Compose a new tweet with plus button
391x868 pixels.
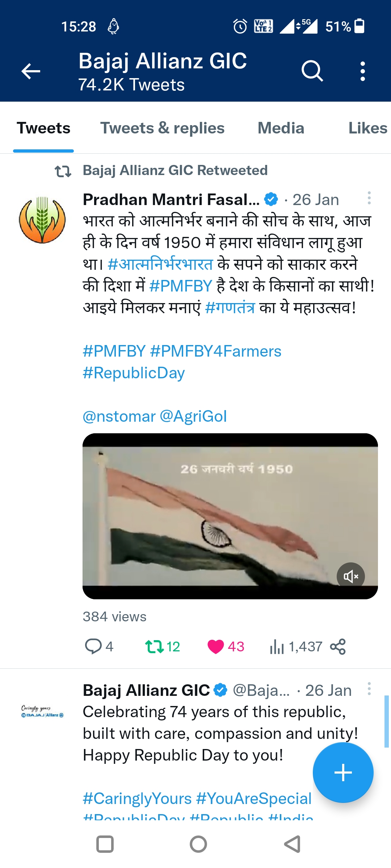tap(343, 773)
